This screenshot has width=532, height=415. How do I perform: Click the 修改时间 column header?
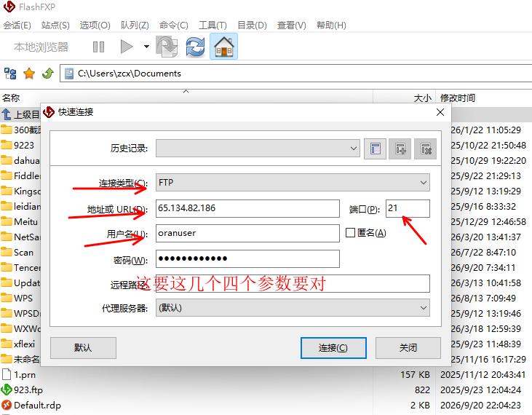[457, 98]
